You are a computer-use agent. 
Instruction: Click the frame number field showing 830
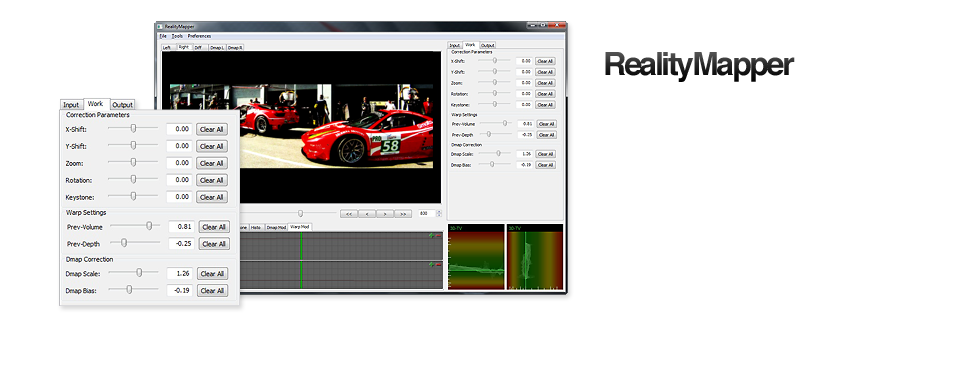pos(427,214)
